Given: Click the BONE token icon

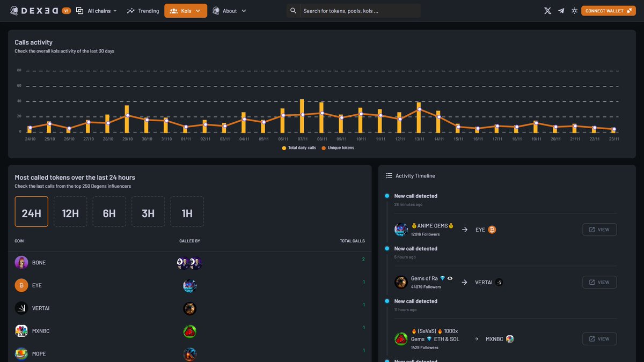Looking at the screenshot, I should [x=21, y=262].
